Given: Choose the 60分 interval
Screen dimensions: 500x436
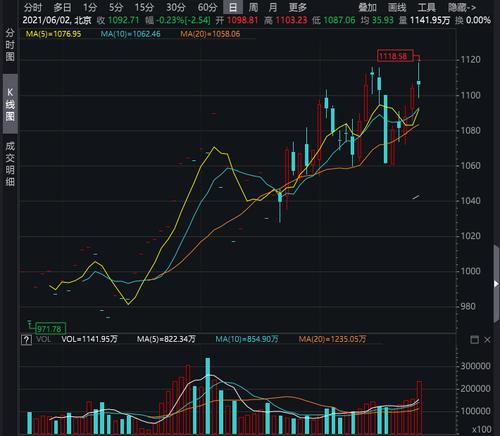Looking at the screenshot, I should pos(207,7).
